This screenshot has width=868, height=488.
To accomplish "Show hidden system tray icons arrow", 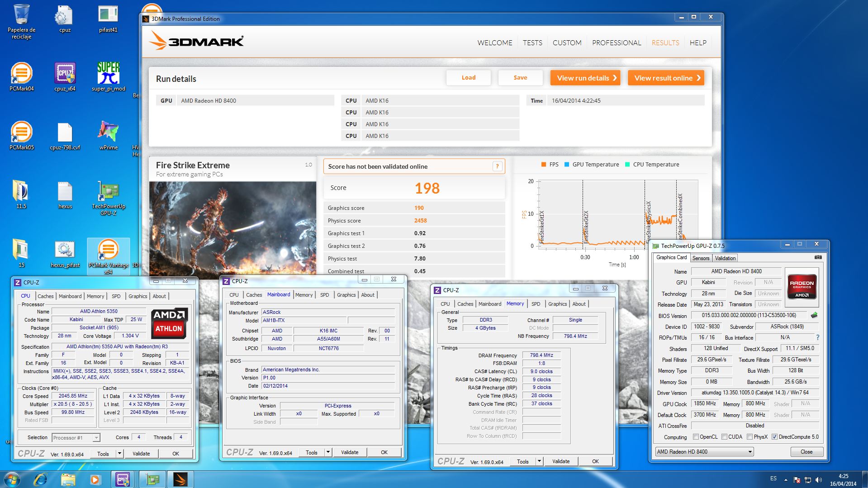I will coord(786,479).
